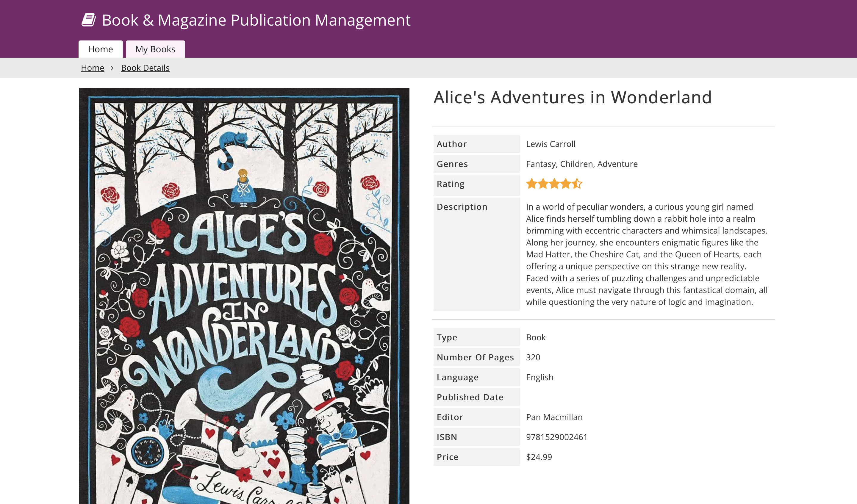Screen dimensions: 857x504
Task: Click the price value $24.99
Action: (x=539, y=457)
